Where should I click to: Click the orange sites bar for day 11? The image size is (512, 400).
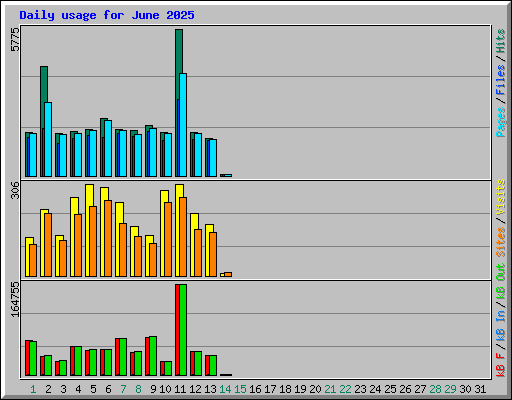click(x=183, y=237)
